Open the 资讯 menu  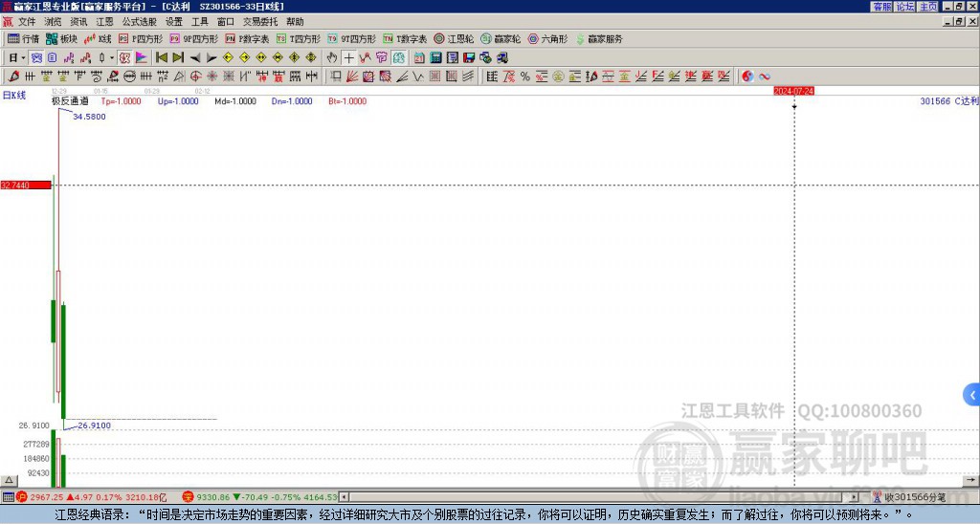tap(78, 22)
